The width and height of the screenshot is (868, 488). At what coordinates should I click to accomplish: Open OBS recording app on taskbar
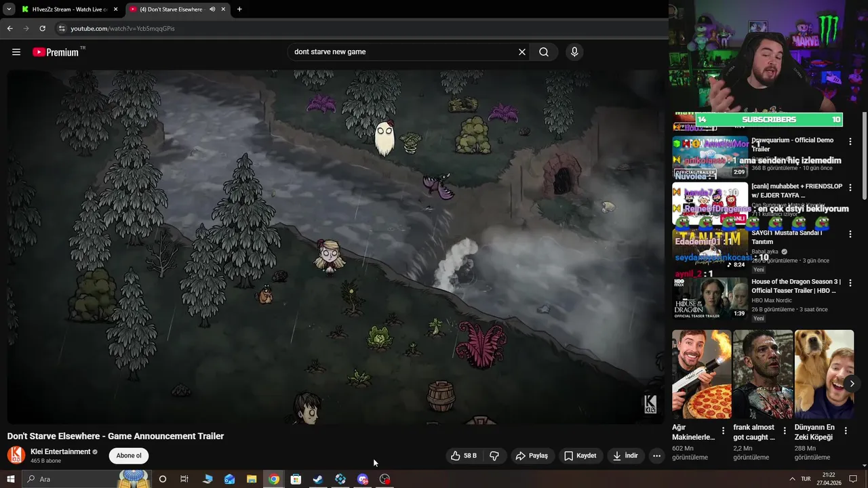point(385,479)
